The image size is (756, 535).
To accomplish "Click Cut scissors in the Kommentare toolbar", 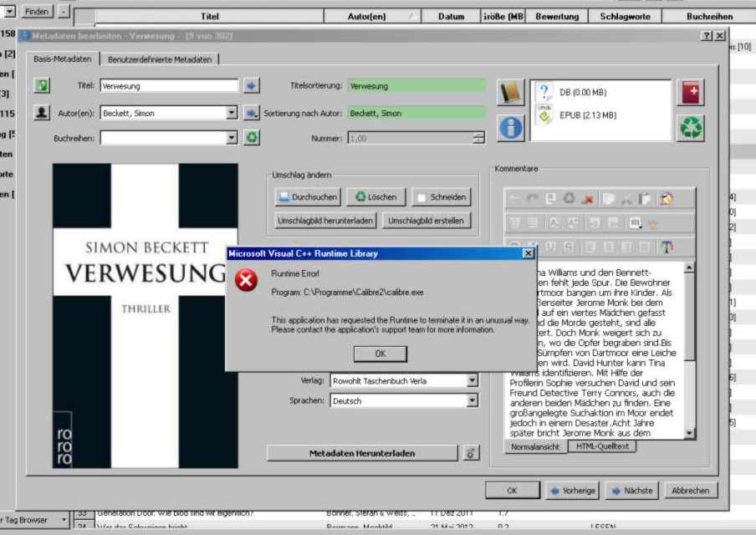I will pos(626,199).
